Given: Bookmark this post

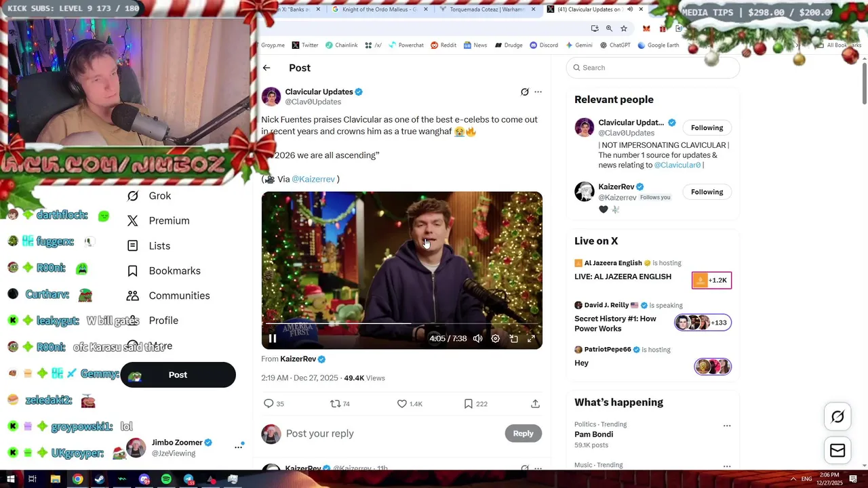Looking at the screenshot, I should pos(468,404).
